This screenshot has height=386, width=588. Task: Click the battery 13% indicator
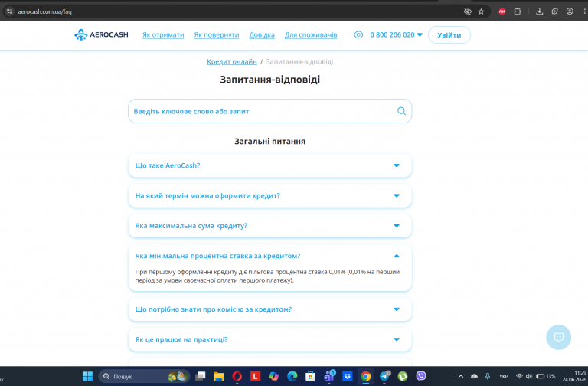[545, 376]
